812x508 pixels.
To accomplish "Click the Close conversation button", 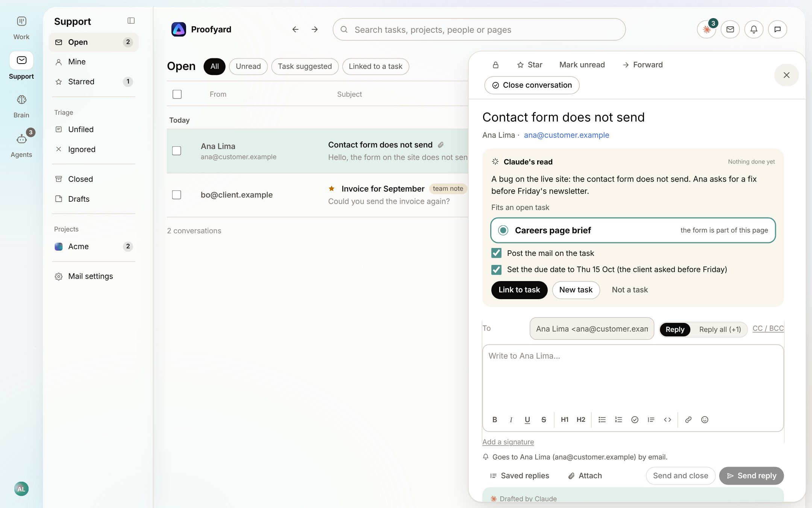I will (x=532, y=85).
